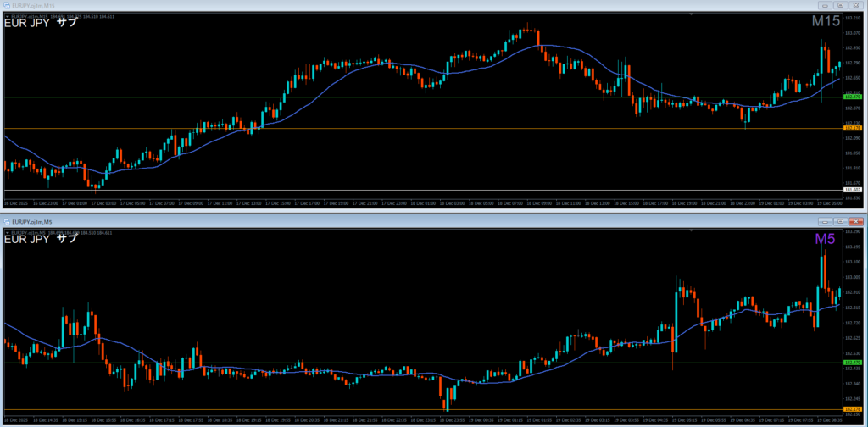The image size is (868, 427).
Task: Click the large gray M15 timeframe label
Action: (x=825, y=22)
